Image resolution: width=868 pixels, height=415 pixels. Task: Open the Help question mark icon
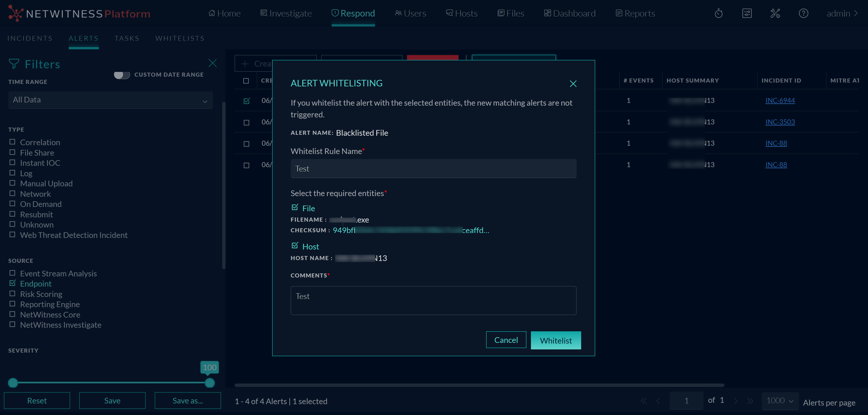[x=804, y=13]
